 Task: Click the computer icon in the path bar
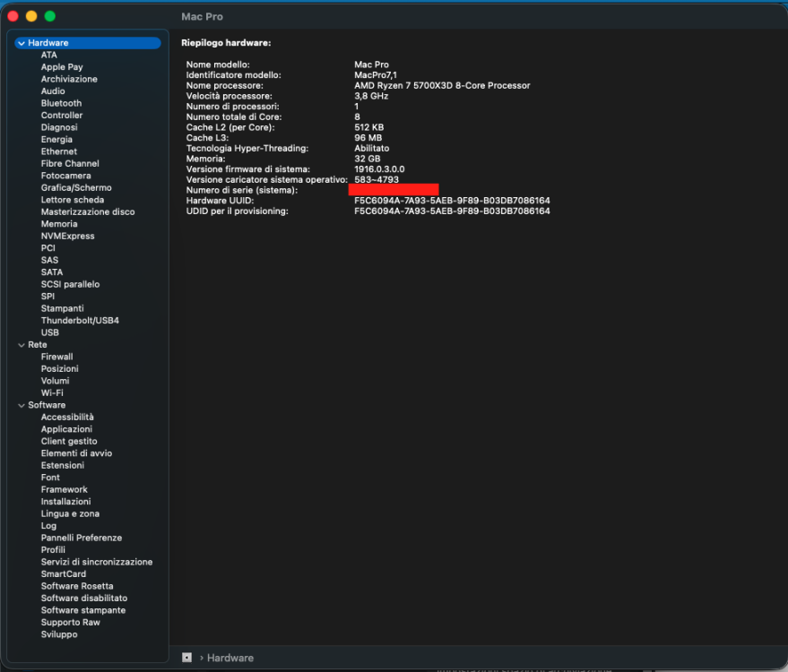click(187, 658)
